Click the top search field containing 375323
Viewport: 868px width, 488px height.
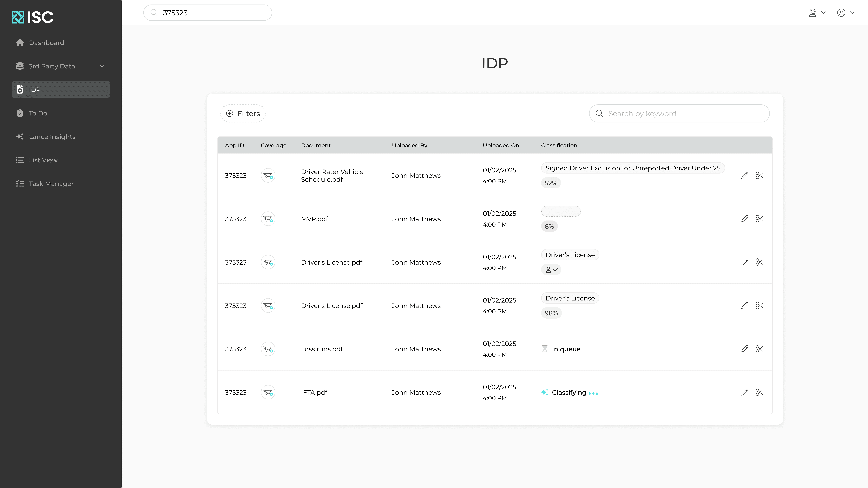[208, 13]
